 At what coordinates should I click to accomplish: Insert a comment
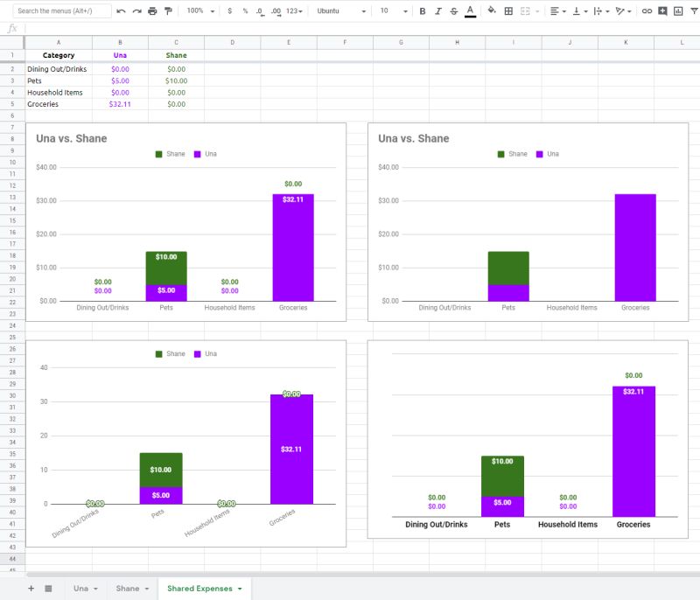tap(662, 10)
